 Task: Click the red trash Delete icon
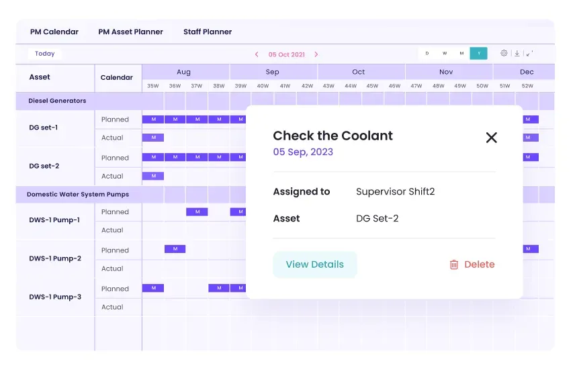pyautogui.click(x=454, y=265)
